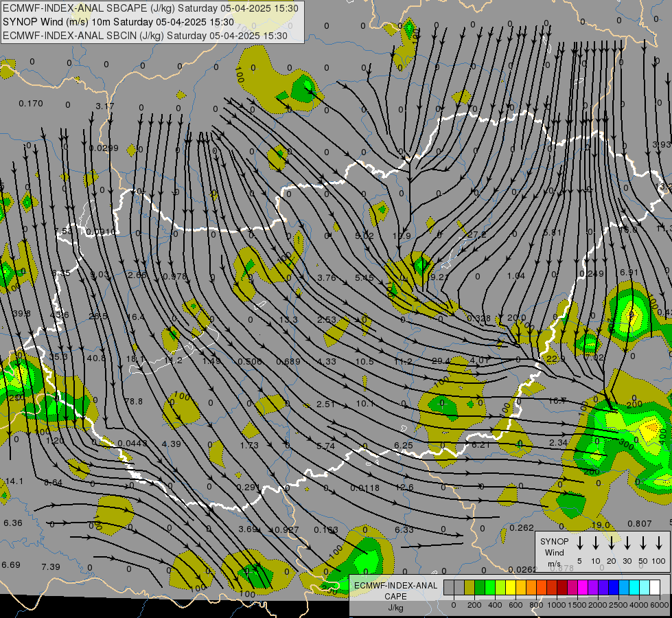This screenshot has width=672, height=618.
Task: Select the 12.9 map value
Action: (402, 236)
